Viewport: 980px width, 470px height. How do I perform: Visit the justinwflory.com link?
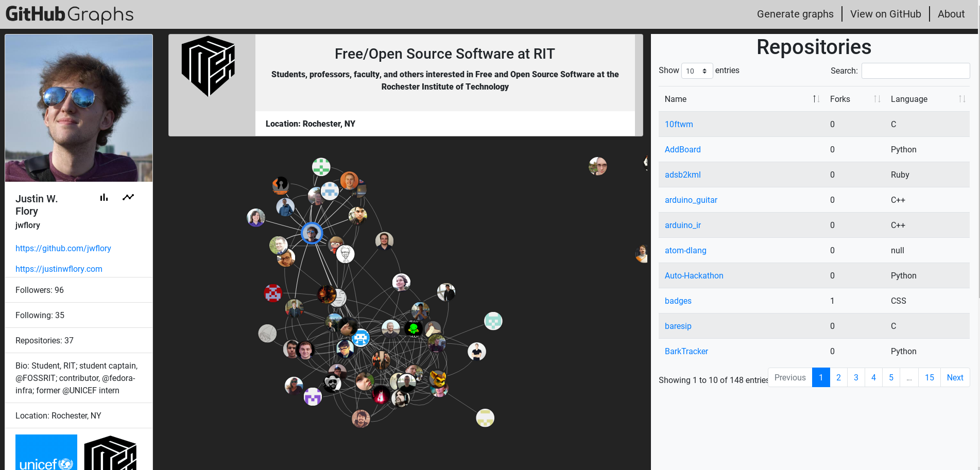pos(59,269)
